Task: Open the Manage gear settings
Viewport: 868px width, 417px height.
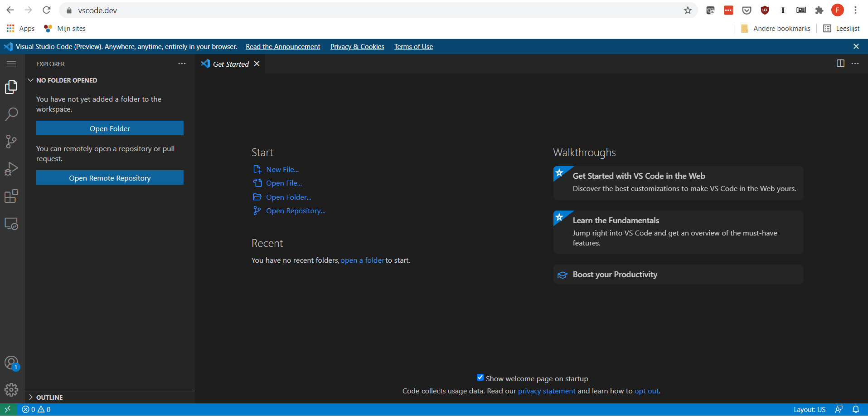Action: point(11,389)
